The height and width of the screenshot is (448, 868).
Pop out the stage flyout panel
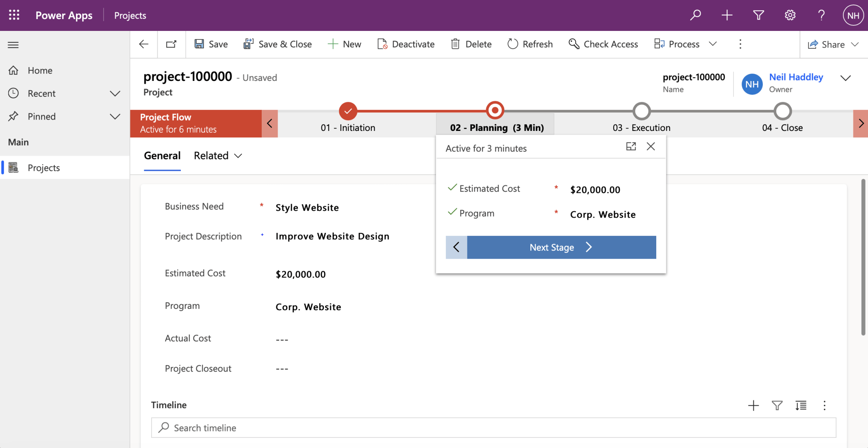[631, 146]
